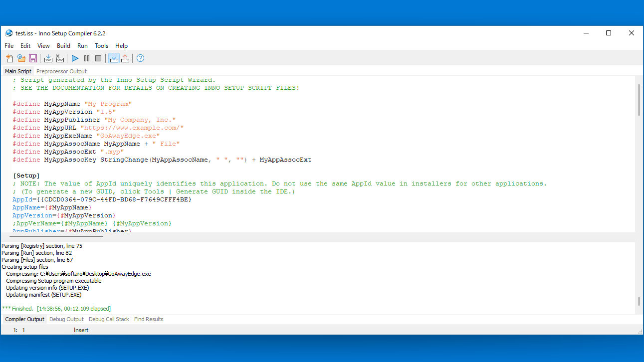
Task: Click the "My Program" string value
Action: click(108, 104)
